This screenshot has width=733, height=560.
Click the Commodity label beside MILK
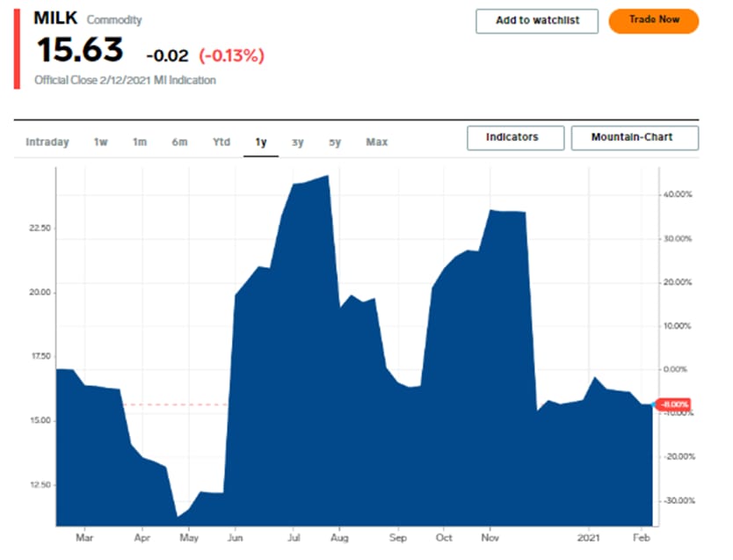click(114, 20)
